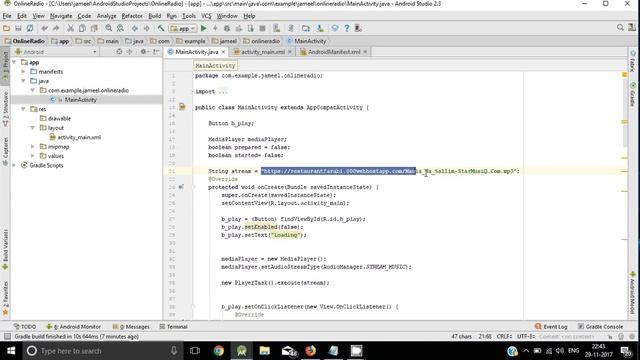The image size is (640, 360).
Task: Click the MainActivity breadcrumb
Action: click(x=307, y=41)
